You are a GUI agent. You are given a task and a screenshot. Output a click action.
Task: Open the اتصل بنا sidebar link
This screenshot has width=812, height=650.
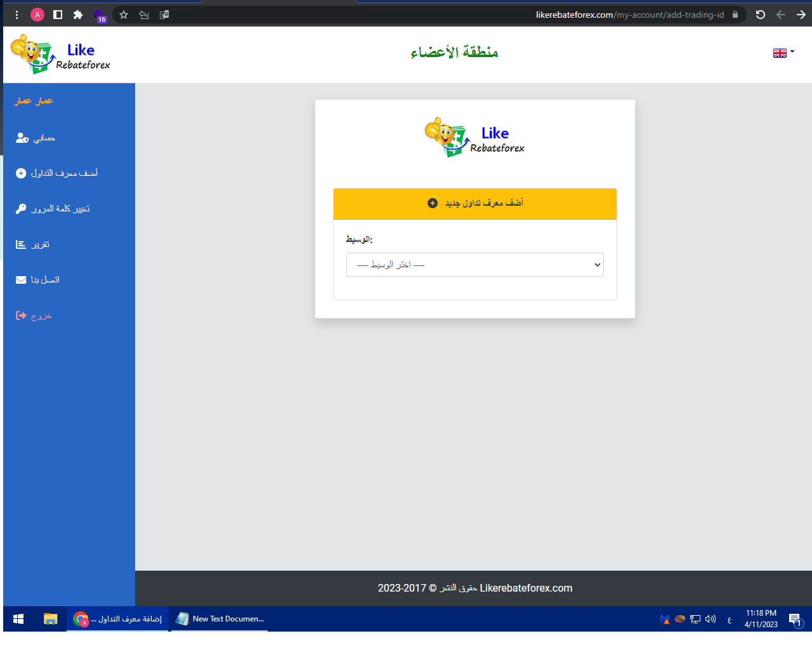pyautogui.click(x=37, y=280)
